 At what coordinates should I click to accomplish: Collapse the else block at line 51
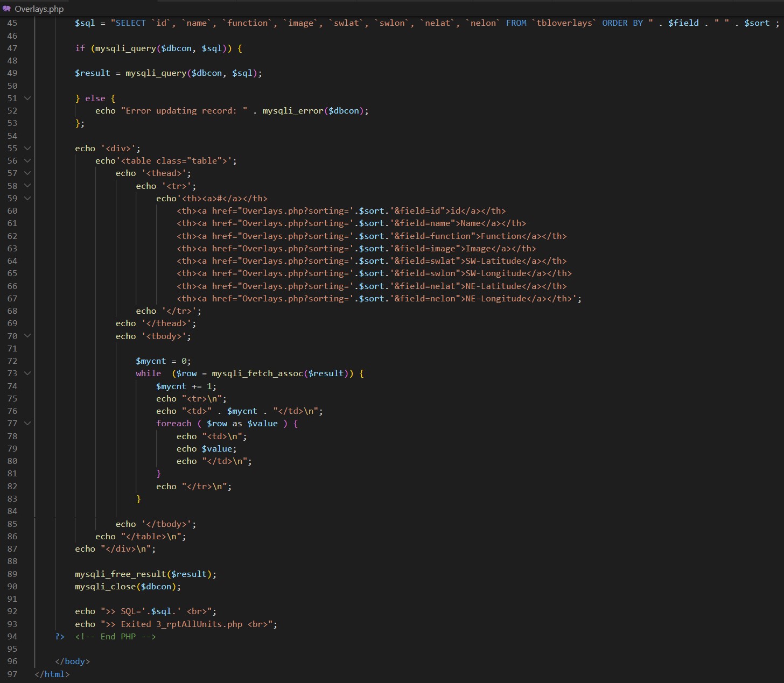[x=27, y=98]
